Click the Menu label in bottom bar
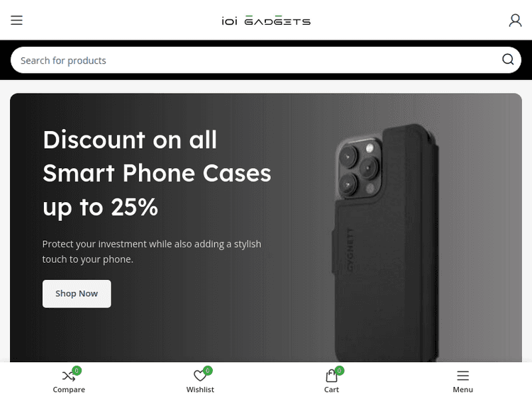Screen dimensions: 532x399 462,390
